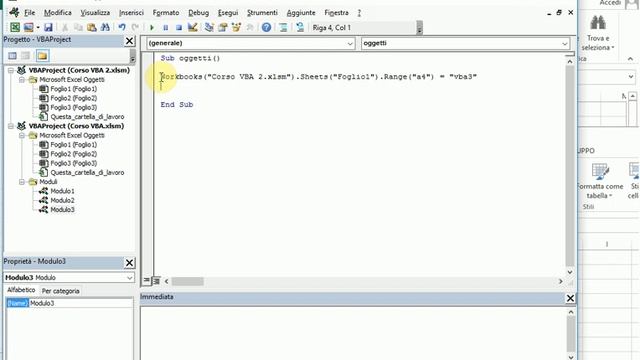
Task: Open the Strumenti menu
Action: (262, 13)
